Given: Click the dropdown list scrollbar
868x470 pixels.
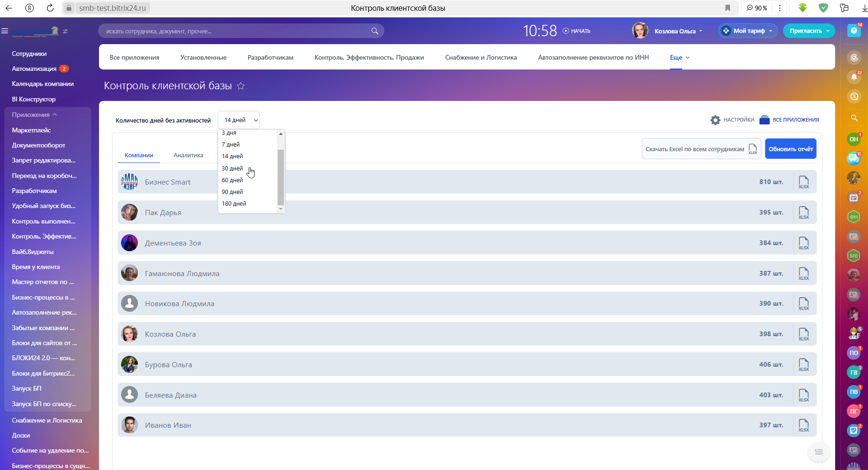Looking at the screenshot, I should coord(281,177).
